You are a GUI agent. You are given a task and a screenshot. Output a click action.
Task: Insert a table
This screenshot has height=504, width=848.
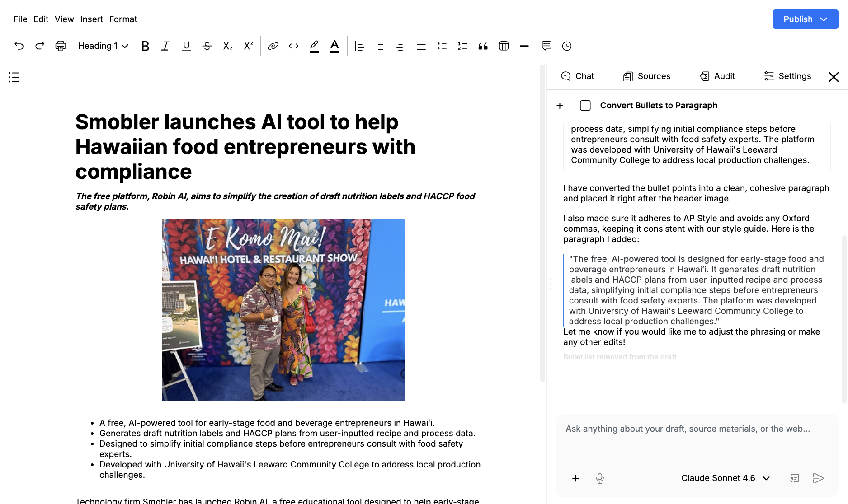point(504,46)
